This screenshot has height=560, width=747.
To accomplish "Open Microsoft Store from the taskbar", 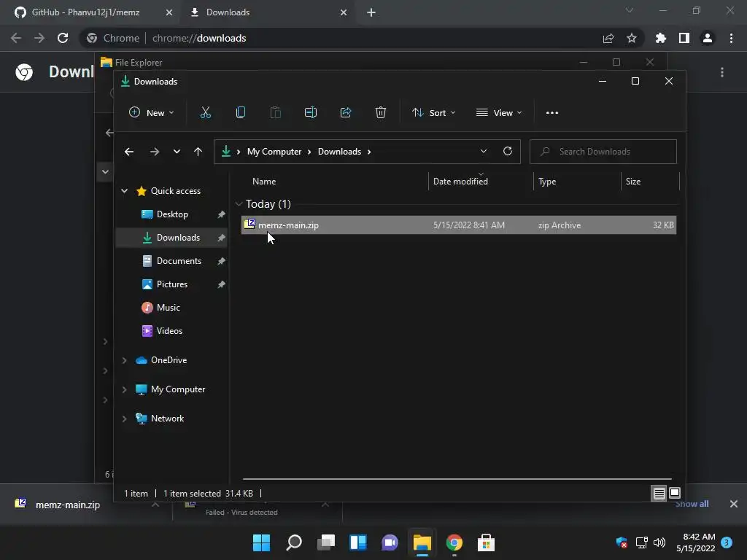I will tap(487, 542).
